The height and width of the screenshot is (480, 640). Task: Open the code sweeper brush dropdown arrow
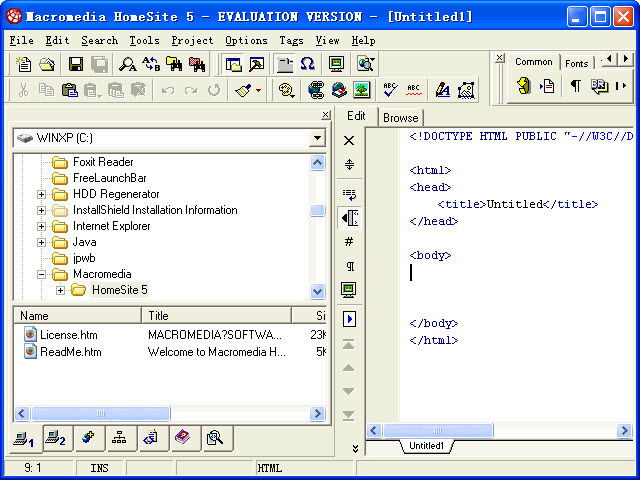click(x=258, y=90)
